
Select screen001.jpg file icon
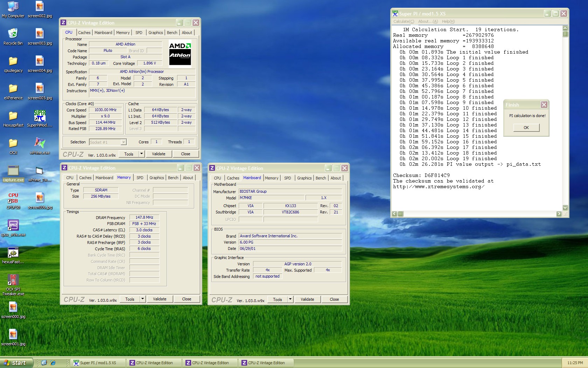click(x=13, y=338)
